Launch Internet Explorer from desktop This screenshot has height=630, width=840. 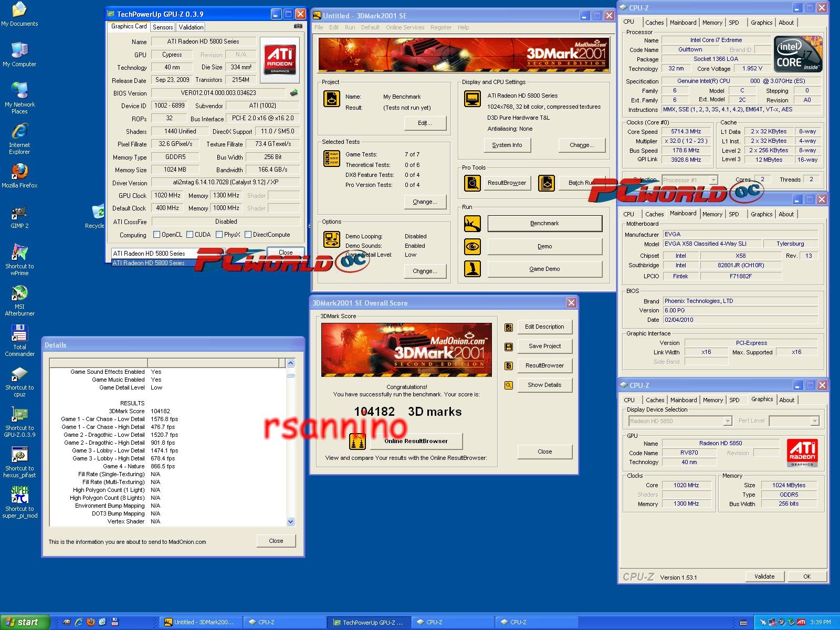coord(19,138)
